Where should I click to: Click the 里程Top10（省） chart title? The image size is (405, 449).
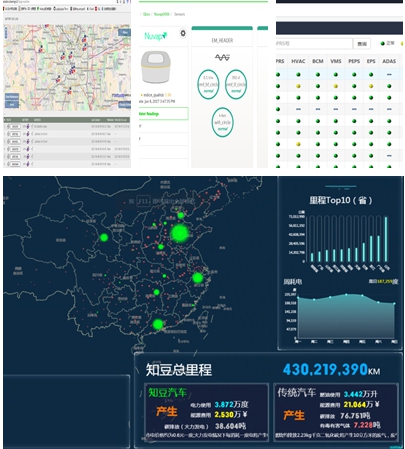340,200
